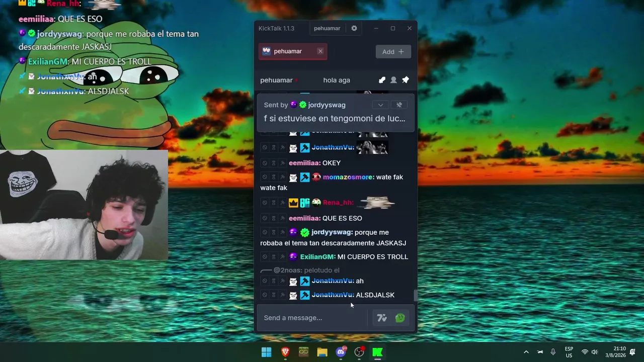Timeout user on eemiiliaa OKEY message
Viewport: 644px width, 362px height.
(x=274, y=163)
